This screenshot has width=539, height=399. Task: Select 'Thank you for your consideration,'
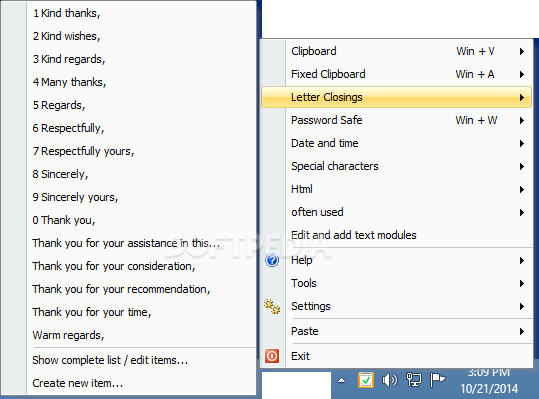click(x=129, y=266)
